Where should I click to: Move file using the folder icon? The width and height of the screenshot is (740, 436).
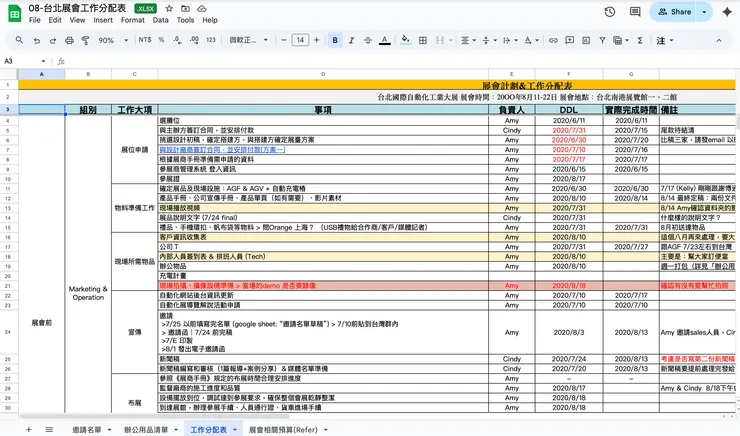click(185, 8)
